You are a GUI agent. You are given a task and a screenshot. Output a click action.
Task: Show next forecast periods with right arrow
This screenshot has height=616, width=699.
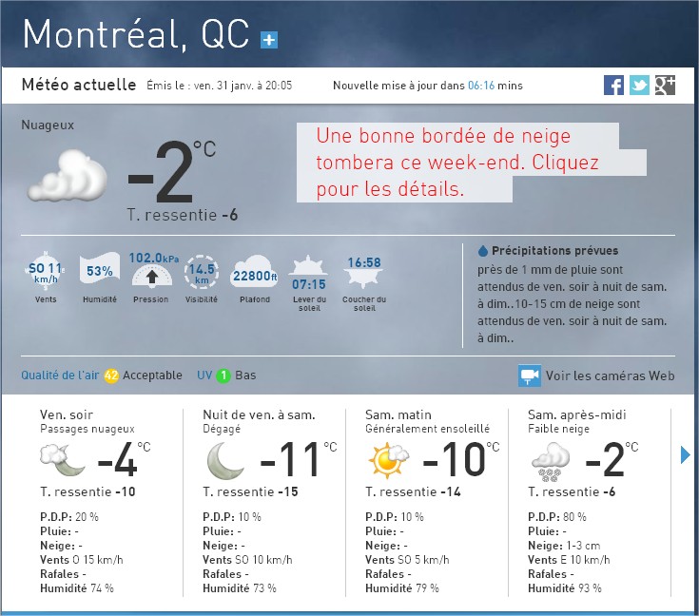pos(686,455)
